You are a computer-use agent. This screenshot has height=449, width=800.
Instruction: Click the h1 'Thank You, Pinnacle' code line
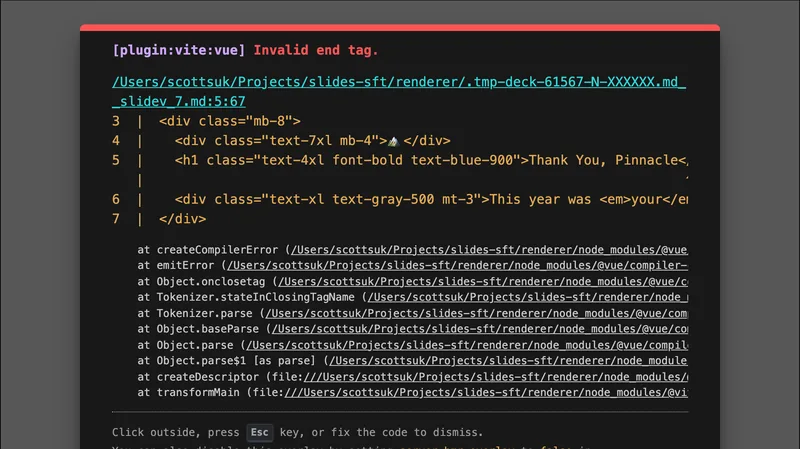click(x=430, y=160)
